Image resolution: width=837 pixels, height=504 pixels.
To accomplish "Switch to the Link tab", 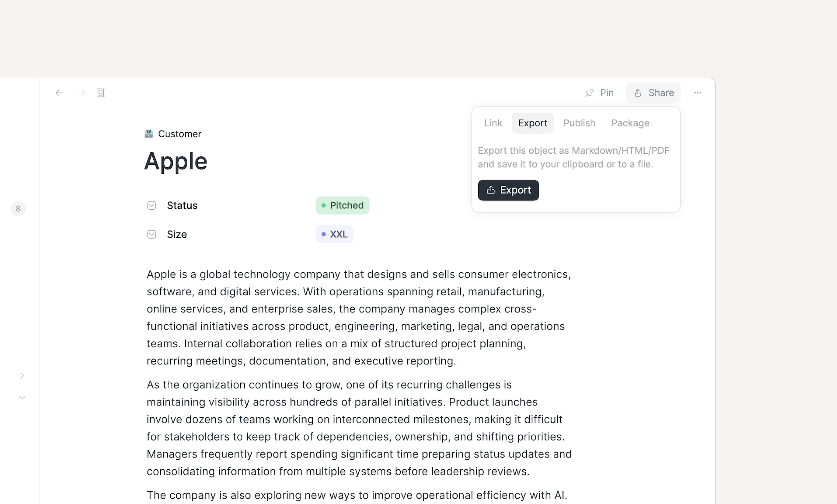I will tap(493, 123).
